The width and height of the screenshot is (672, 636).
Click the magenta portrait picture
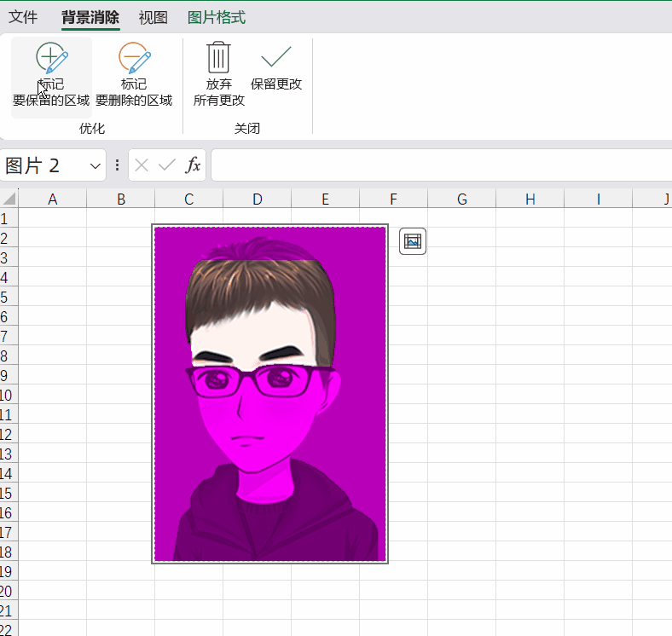pos(270,394)
